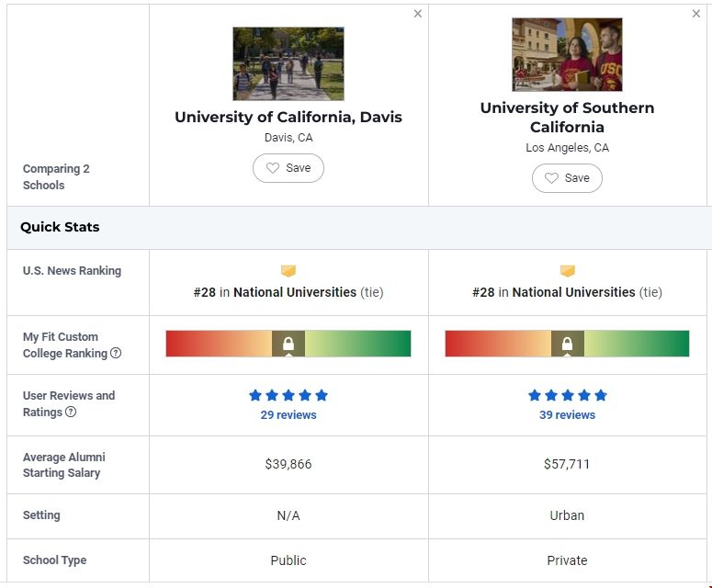Remove University of Southern California with X
Screen dimensions: 712x588
click(x=696, y=14)
